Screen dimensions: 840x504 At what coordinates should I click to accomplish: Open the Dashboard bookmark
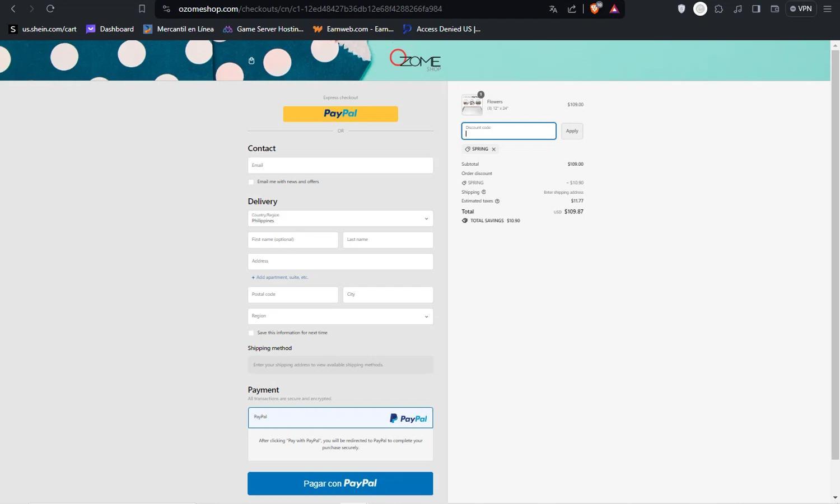pos(110,29)
